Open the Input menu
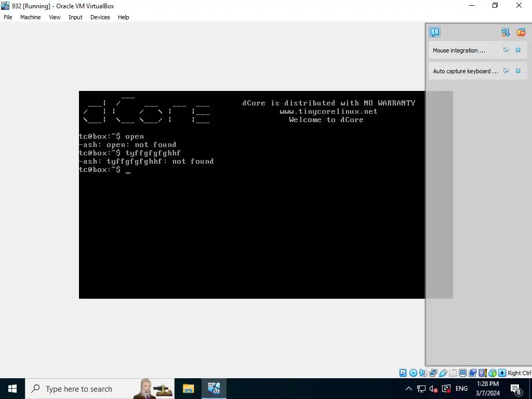Image resolution: width=532 pixels, height=399 pixels. [75, 17]
